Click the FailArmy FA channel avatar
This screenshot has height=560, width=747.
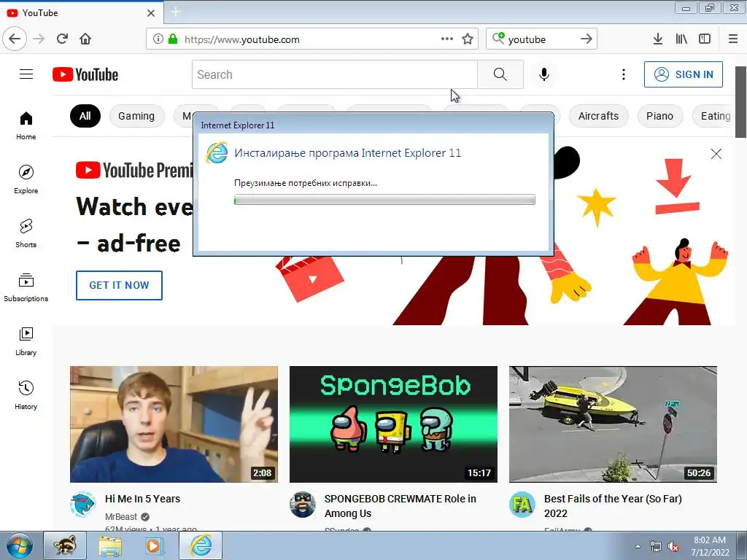pos(522,505)
